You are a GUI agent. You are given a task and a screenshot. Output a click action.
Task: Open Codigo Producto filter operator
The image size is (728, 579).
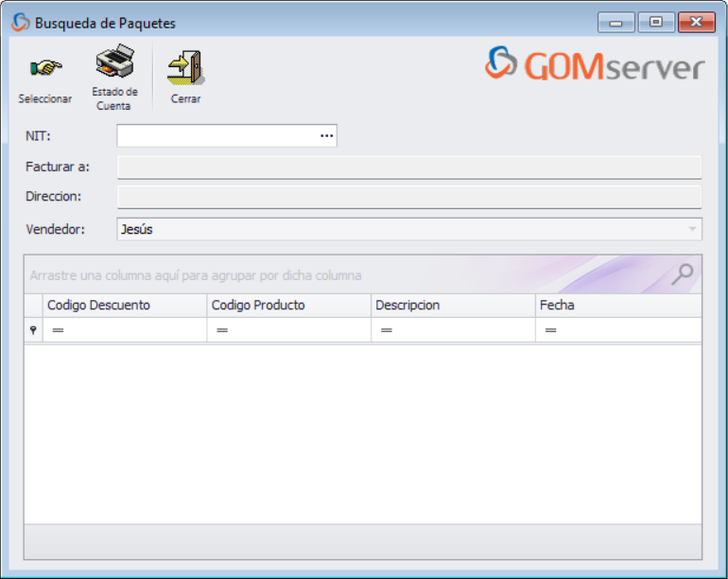coord(222,330)
